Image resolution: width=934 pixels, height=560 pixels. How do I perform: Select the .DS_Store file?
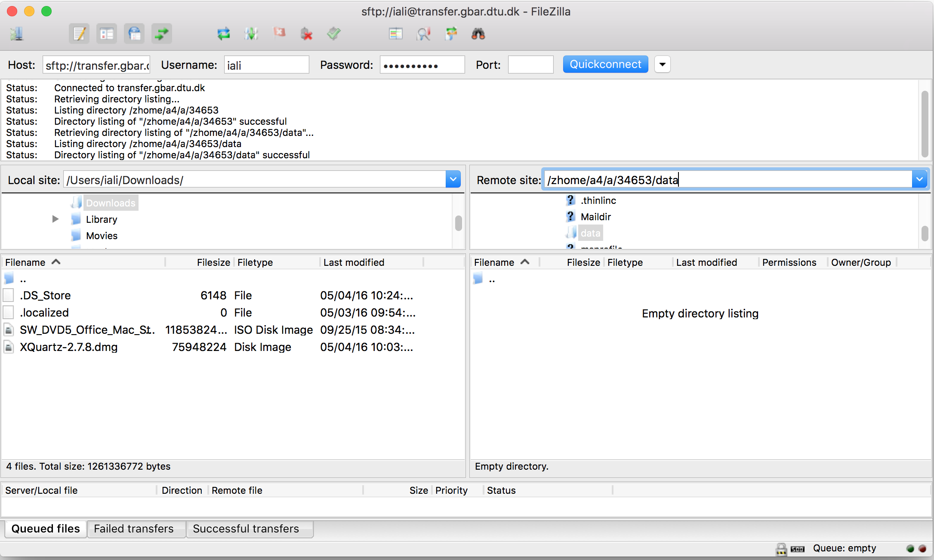(232, 295)
